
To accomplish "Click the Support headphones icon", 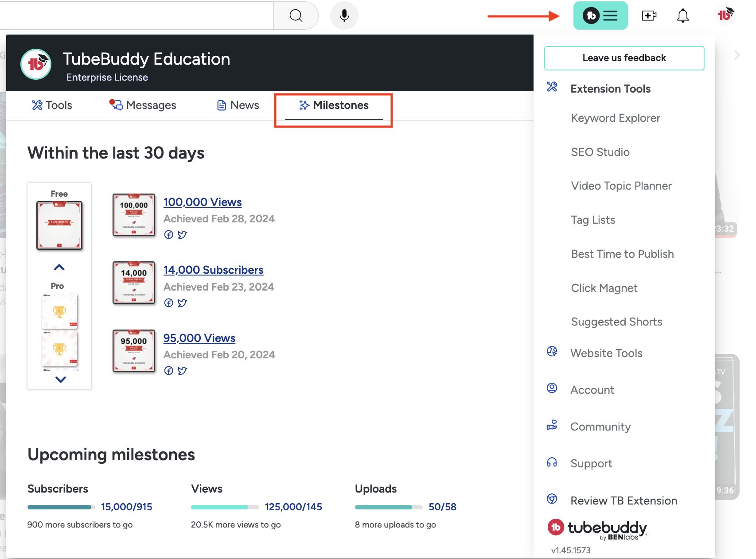I will click(552, 462).
